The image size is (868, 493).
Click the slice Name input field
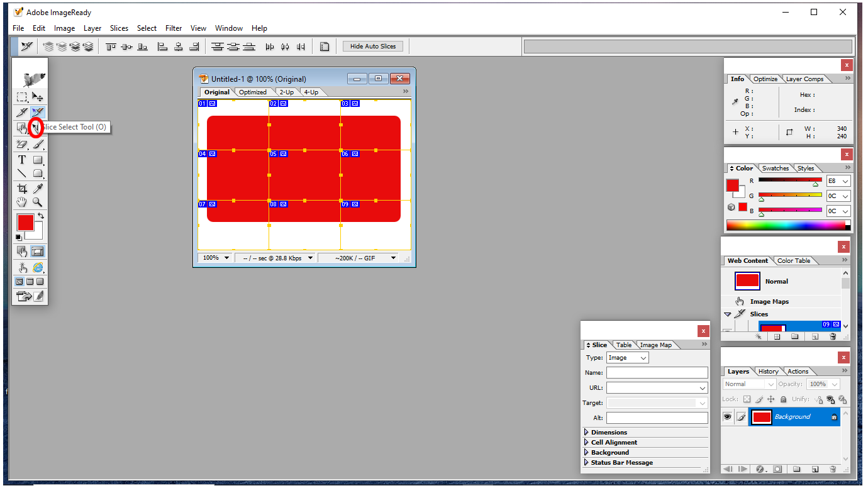click(x=657, y=373)
